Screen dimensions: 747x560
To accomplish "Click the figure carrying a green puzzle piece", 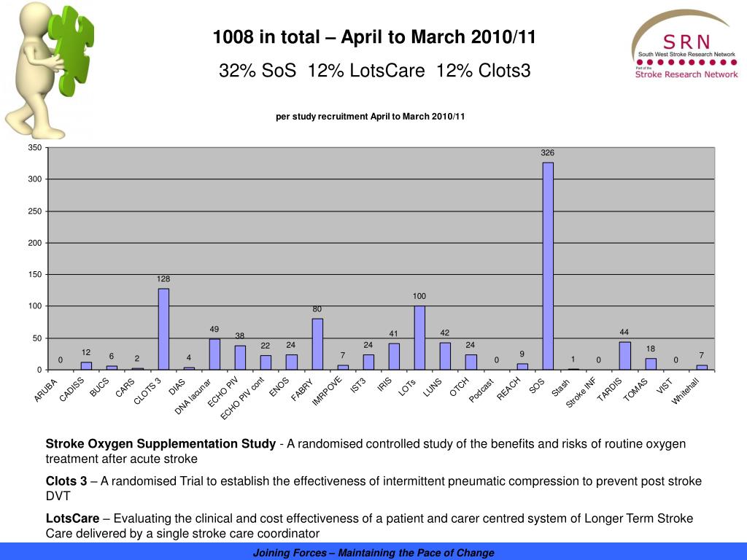I will 50,70.
